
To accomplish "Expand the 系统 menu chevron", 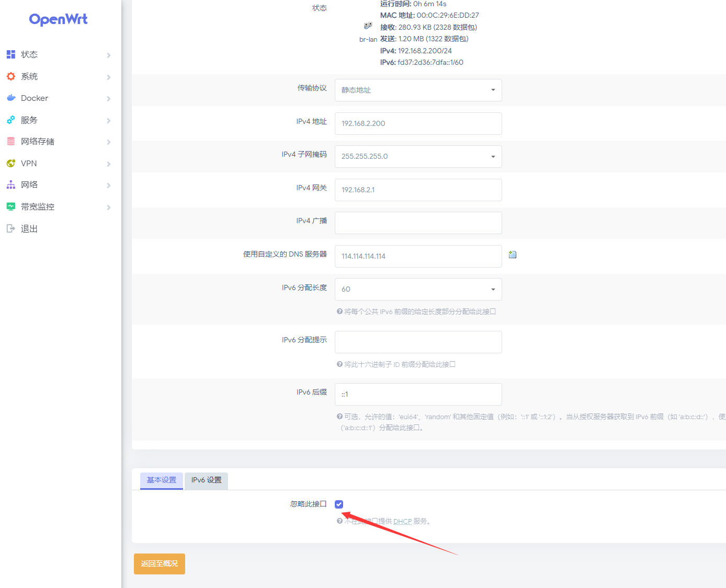I will tap(109, 77).
